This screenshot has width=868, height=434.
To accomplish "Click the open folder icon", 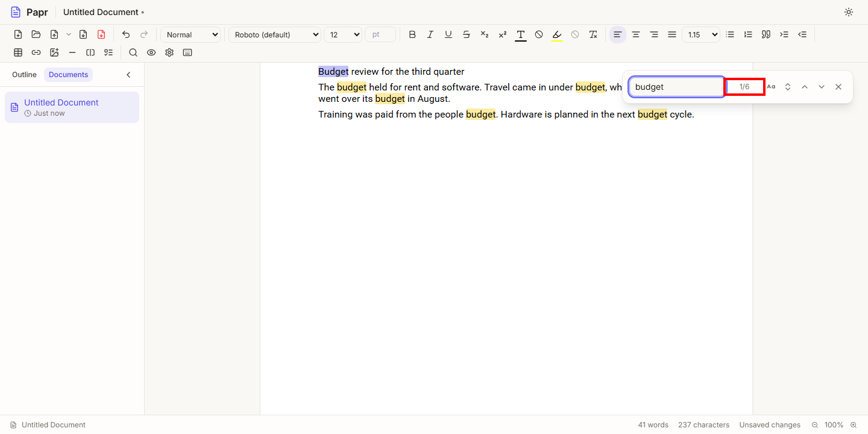I will click(36, 34).
